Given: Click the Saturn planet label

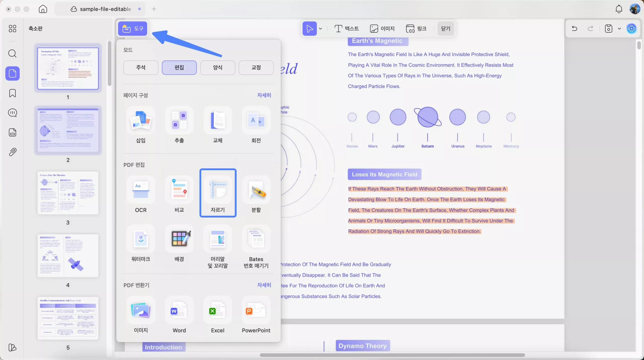Looking at the screenshot, I should 427,146.
